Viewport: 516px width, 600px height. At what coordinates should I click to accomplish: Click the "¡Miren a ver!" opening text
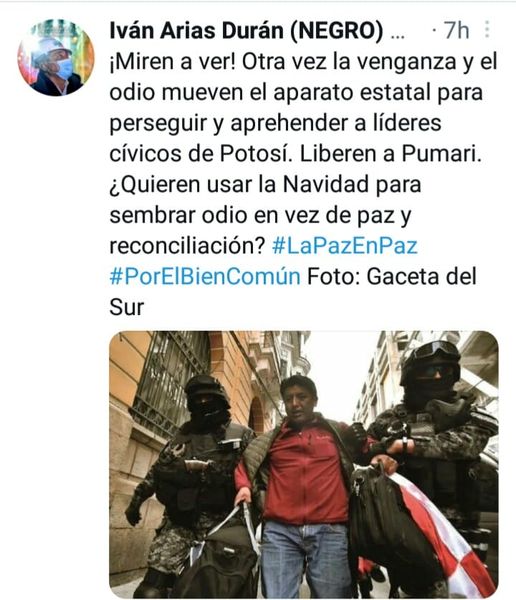pyautogui.click(x=173, y=62)
